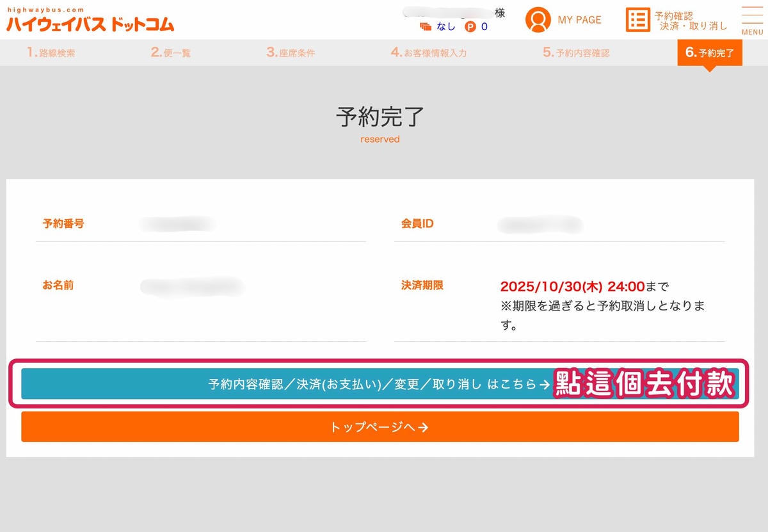Open the hamburger MENU icon
This screenshot has height=532, width=768.
[752, 20]
